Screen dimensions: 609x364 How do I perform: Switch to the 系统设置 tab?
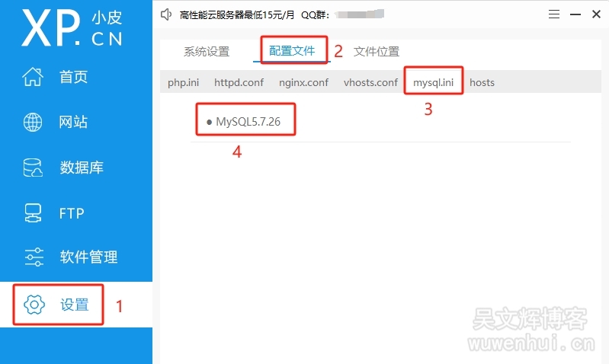(207, 52)
